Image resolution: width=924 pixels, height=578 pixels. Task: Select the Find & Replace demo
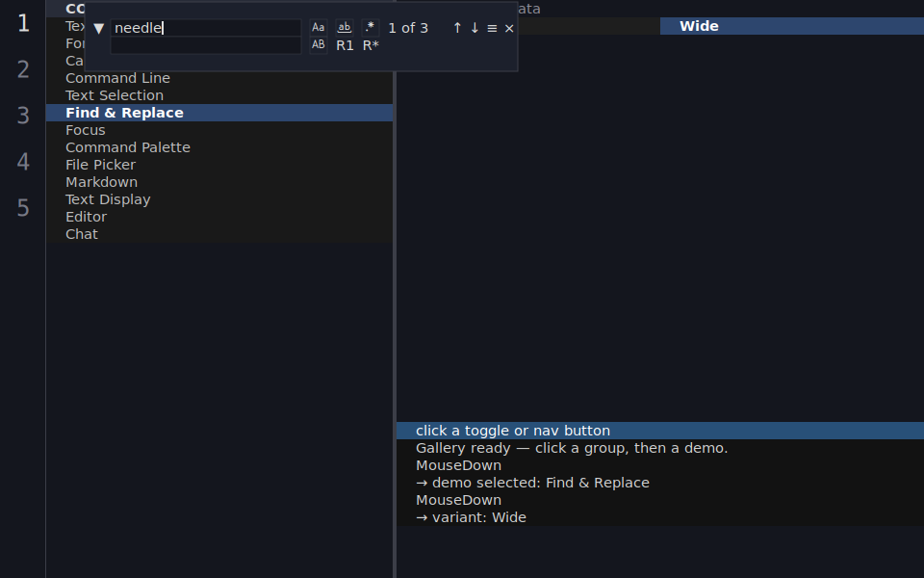pos(219,113)
